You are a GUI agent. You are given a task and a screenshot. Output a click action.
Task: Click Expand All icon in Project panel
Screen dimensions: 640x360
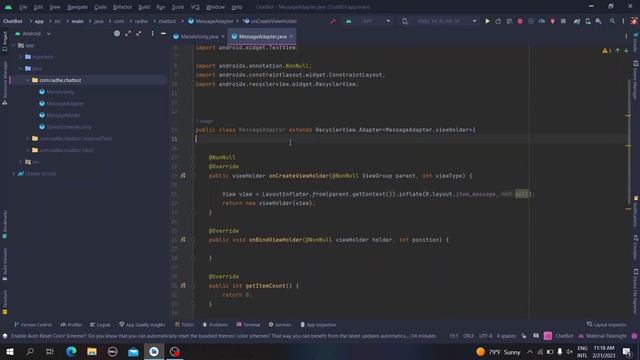click(x=128, y=33)
